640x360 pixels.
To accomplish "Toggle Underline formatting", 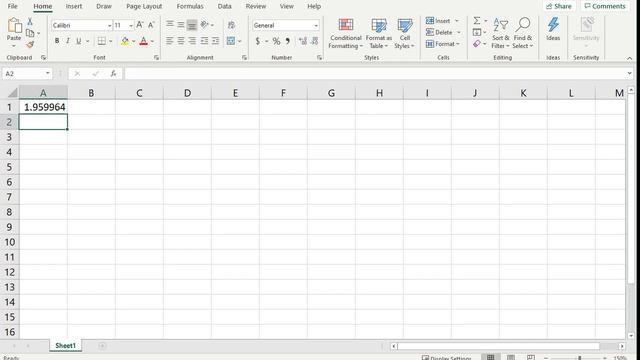I will [x=79, y=41].
